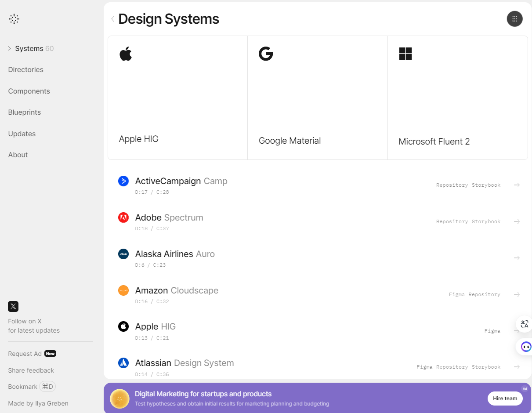
Task: Open Blueprints from sidebar
Action: click(x=24, y=112)
